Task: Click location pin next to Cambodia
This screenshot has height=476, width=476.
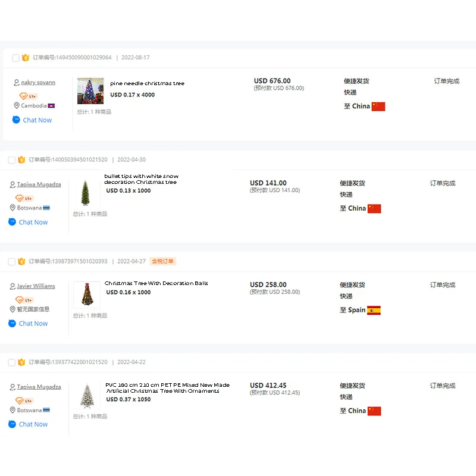Action: coord(17,106)
